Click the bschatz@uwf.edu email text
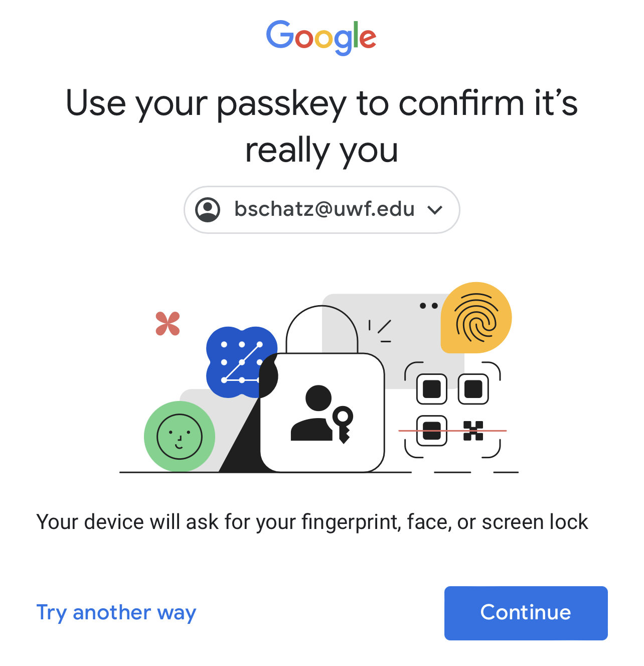Viewport: 644px width, 666px height. coord(325,209)
